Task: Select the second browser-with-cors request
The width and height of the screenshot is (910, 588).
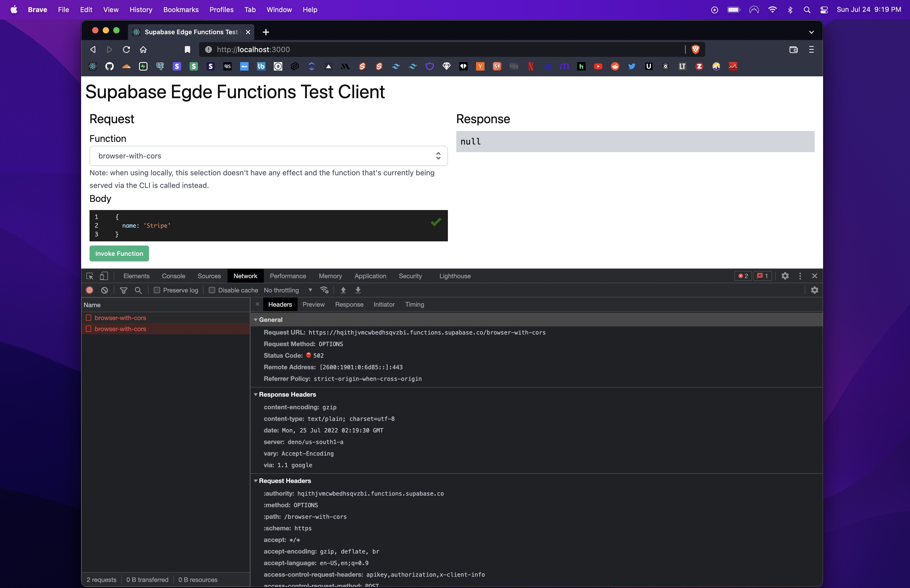Action: tap(121, 329)
